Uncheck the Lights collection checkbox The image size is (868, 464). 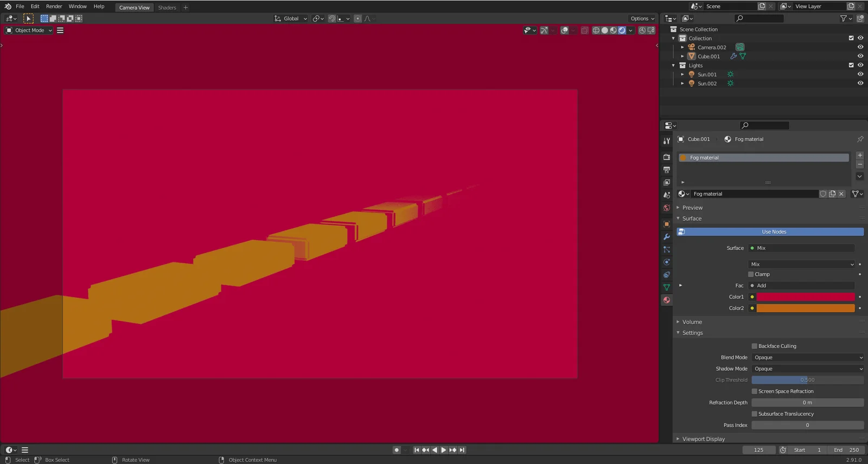851,66
